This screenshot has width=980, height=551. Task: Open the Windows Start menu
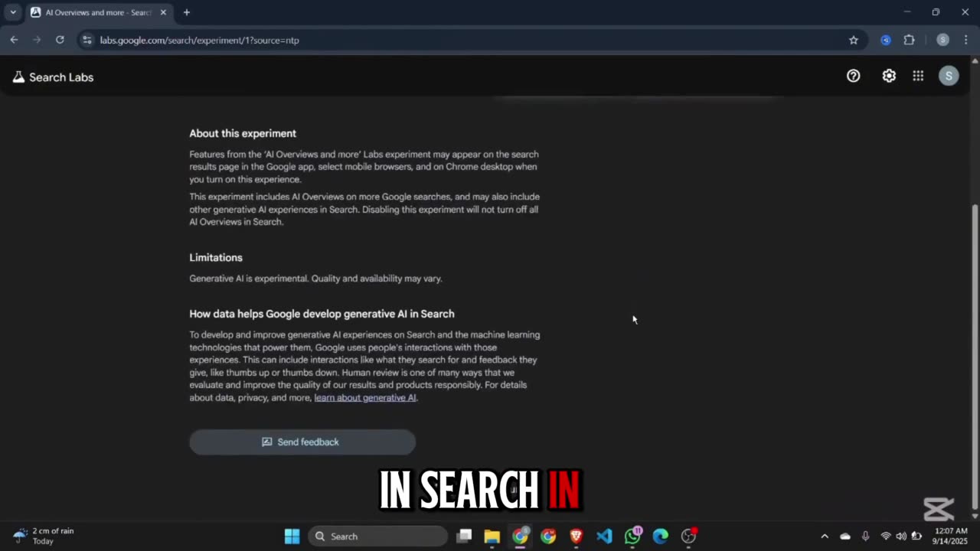[x=292, y=536]
